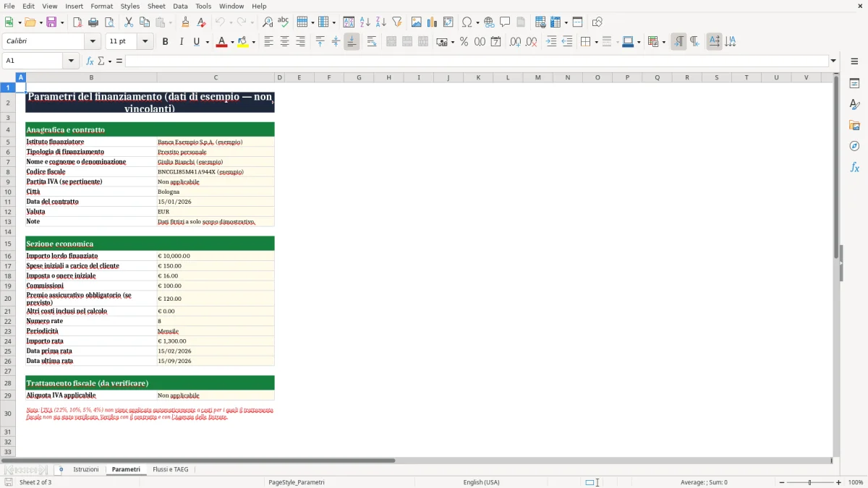Open Find and Replace via magnifier icon

click(x=268, y=22)
